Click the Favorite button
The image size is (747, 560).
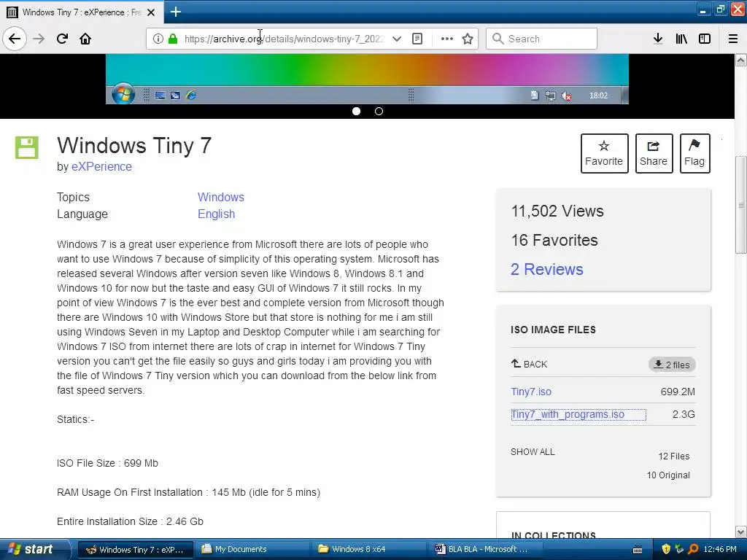tap(604, 153)
